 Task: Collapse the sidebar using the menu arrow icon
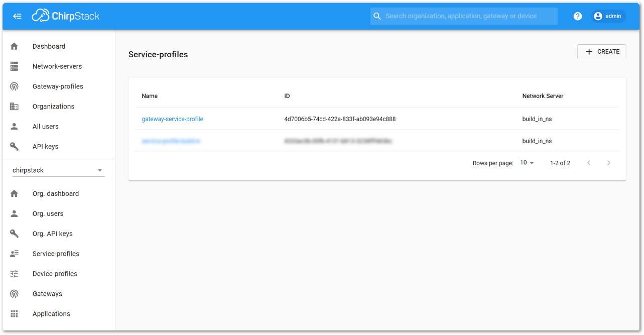[x=18, y=16]
